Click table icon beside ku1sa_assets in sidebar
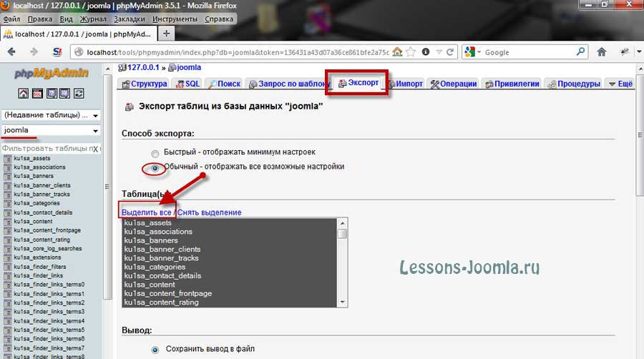Screen dimensions: 644x359 7,158
